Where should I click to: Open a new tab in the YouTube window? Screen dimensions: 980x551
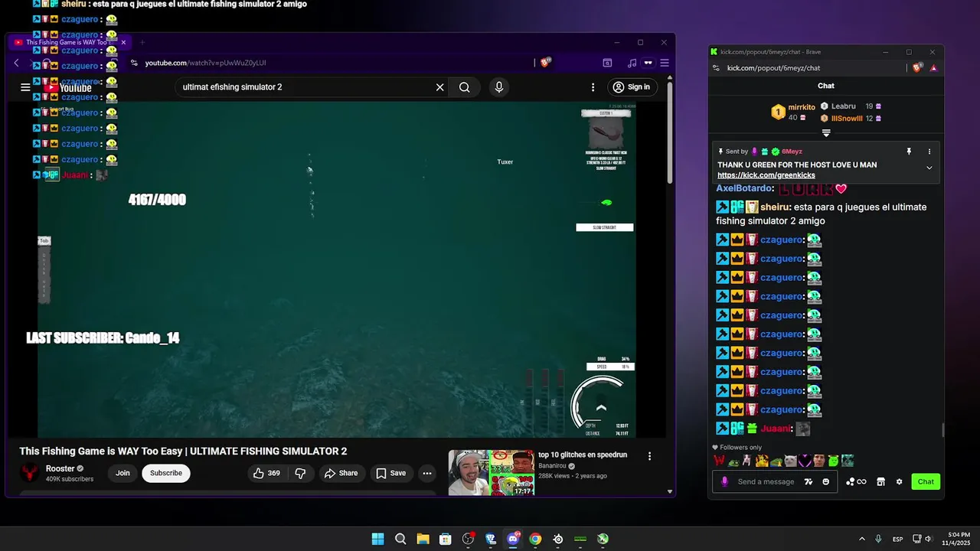pos(142,42)
